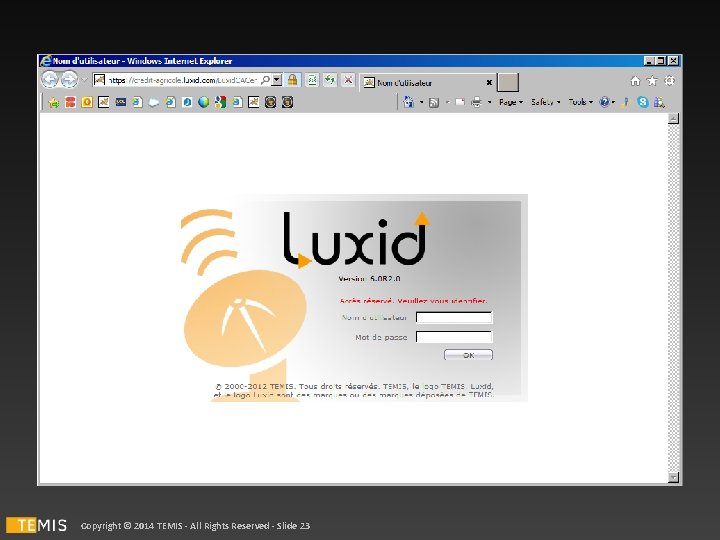Click the dark blue LCL favorites shortcut
Viewport: 720px width, 540px height.
(x=120, y=102)
